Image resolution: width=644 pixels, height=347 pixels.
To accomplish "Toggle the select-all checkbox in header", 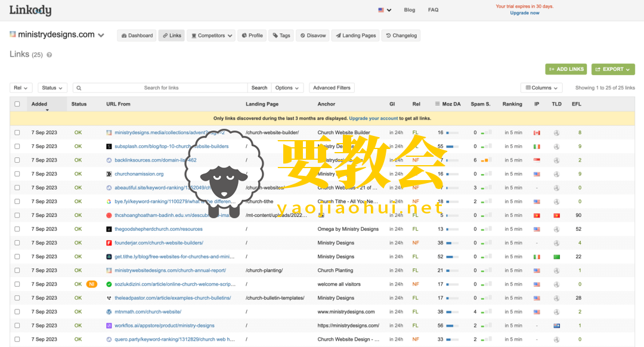I will (x=17, y=104).
